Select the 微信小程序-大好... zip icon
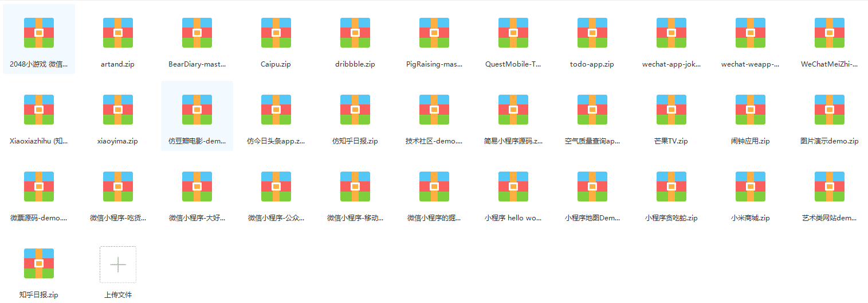 (197, 186)
